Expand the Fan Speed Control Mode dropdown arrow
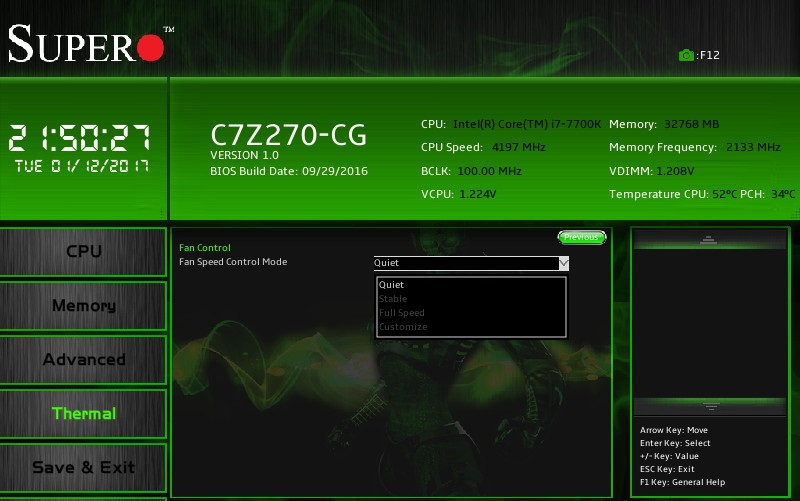This screenshot has width=800, height=501. (563, 263)
